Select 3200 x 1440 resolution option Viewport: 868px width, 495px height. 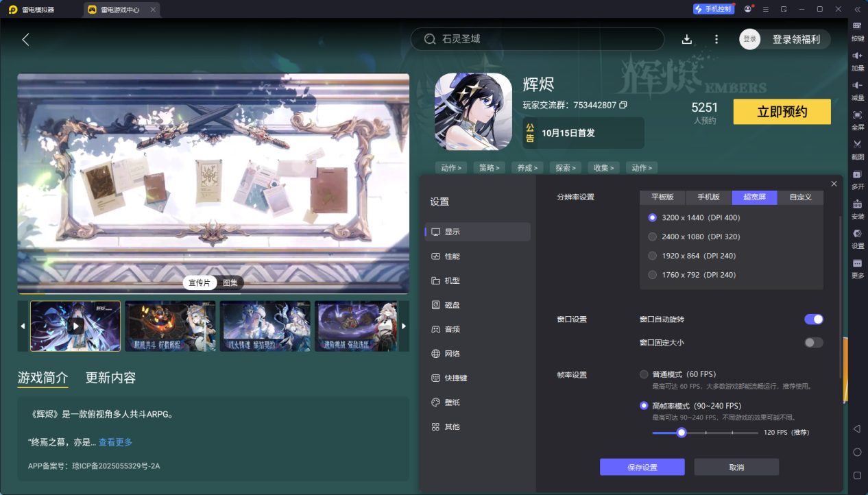click(x=694, y=217)
